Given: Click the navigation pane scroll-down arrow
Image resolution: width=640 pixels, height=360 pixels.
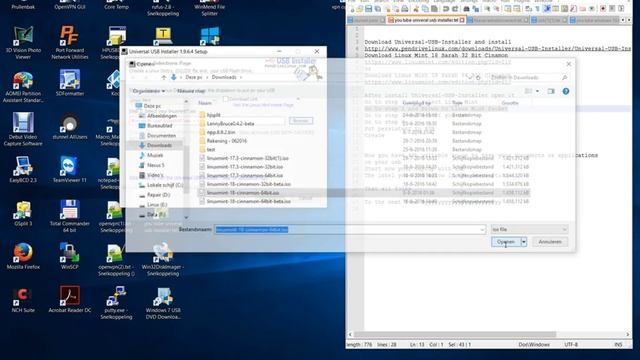Looking at the screenshot, I should point(186,218).
